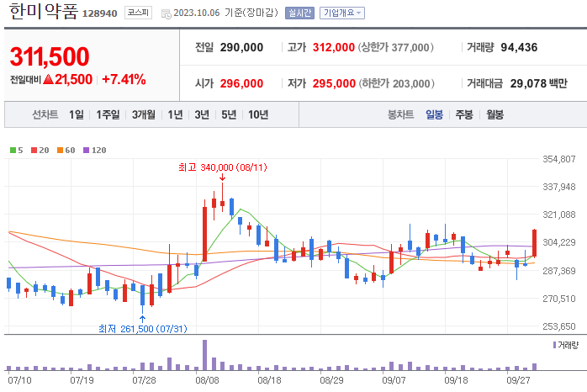This screenshot has height=392, width=587.
Task: Select the 5년 line chart tab
Action: (229, 114)
